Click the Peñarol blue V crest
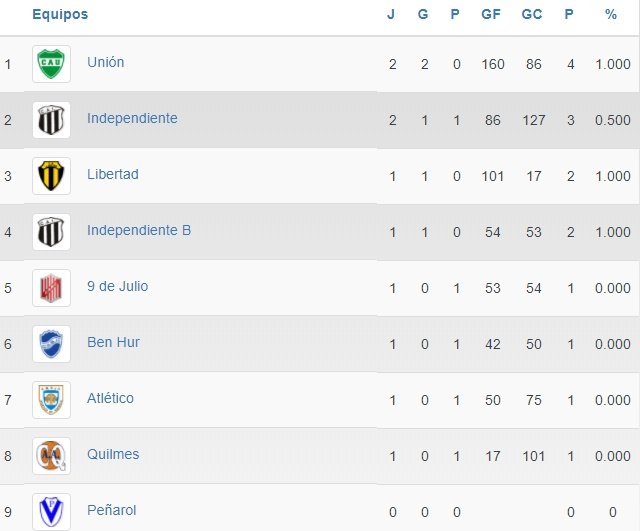Image resolution: width=640 pixels, height=531 pixels. [51, 511]
